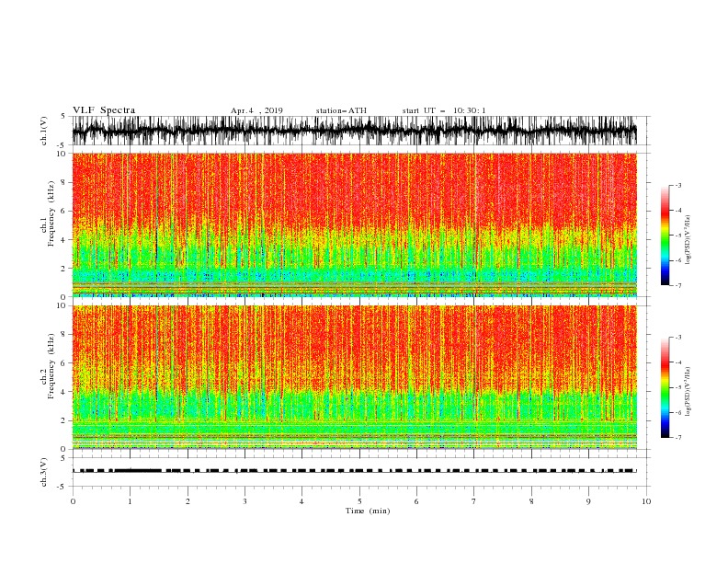Click the "-5" label on ch.1 color bar

(x=677, y=236)
